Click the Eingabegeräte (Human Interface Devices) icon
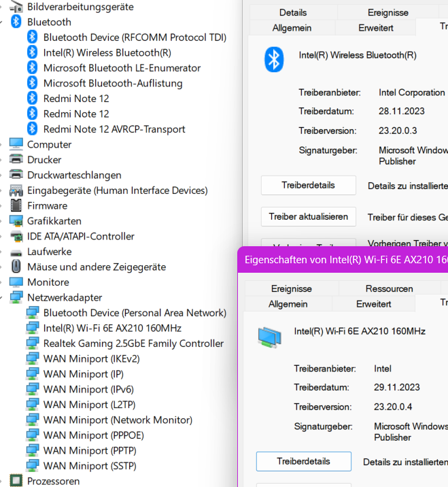 click(x=16, y=190)
